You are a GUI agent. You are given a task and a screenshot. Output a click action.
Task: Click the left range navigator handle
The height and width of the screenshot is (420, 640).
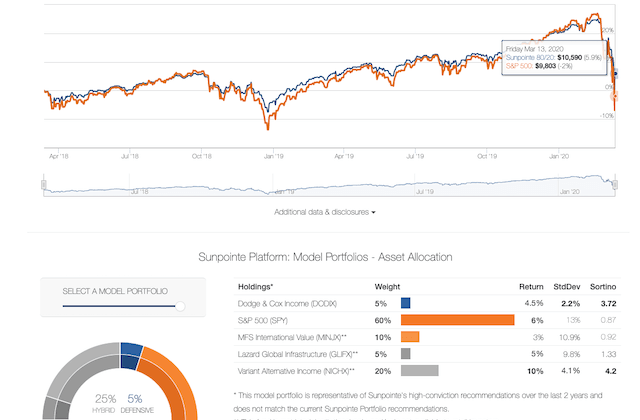[x=43, y=183]
